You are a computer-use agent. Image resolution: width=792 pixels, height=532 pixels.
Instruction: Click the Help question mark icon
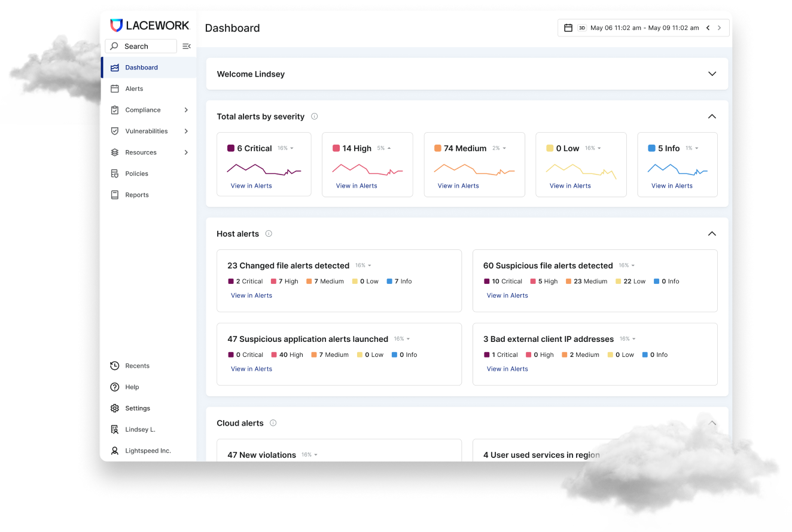[x=115, y=387]
